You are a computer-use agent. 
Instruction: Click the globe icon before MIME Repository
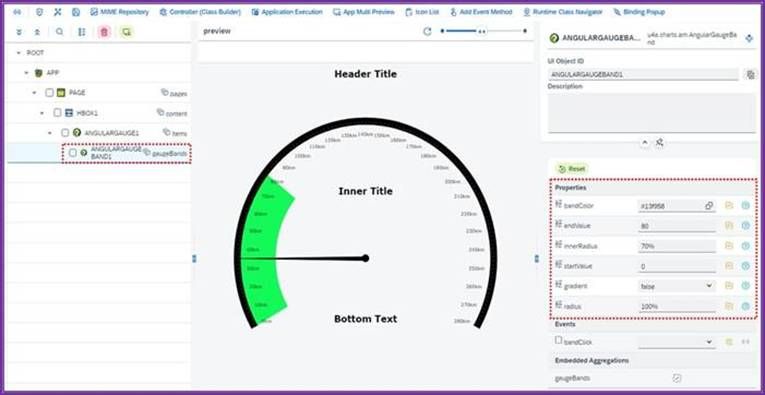76,12
